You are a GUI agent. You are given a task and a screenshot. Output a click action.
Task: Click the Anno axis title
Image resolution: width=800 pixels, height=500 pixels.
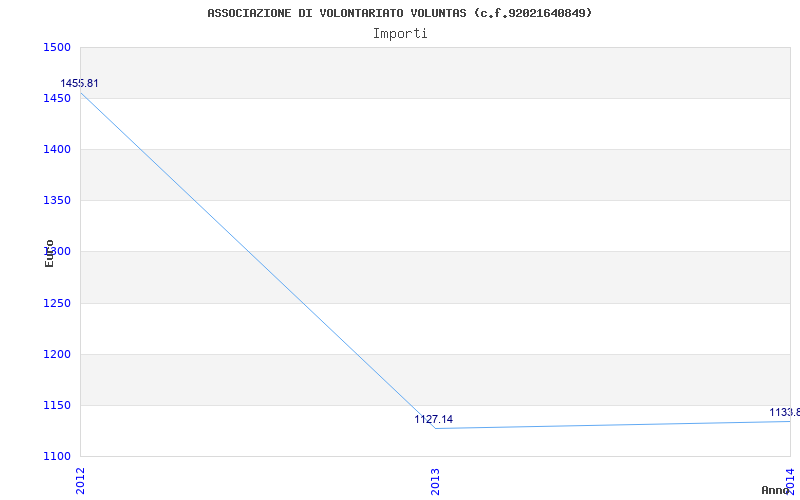[x=775, y=490]
